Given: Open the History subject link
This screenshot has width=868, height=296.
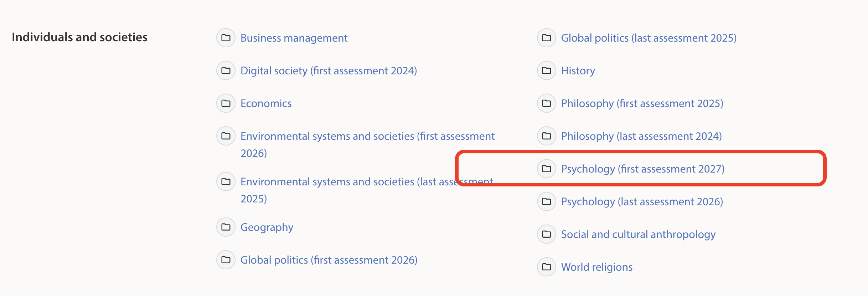Looking at the screenshot, I should (578, 71).
